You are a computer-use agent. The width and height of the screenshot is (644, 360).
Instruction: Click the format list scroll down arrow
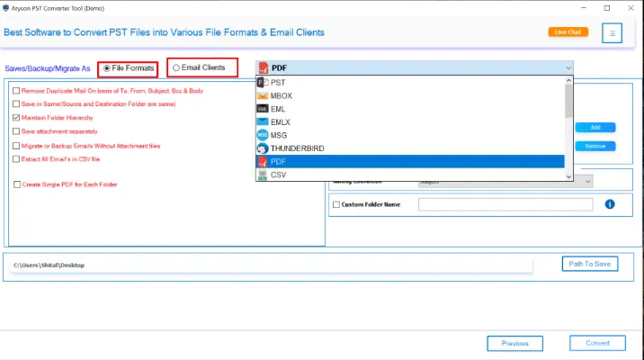(x=568, y=176)
